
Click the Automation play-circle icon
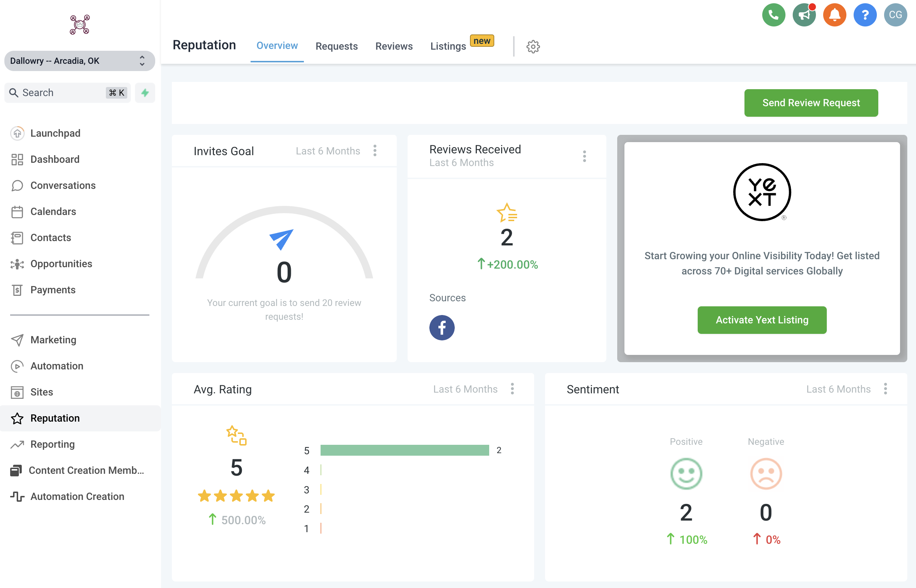[x=17, y=366]
